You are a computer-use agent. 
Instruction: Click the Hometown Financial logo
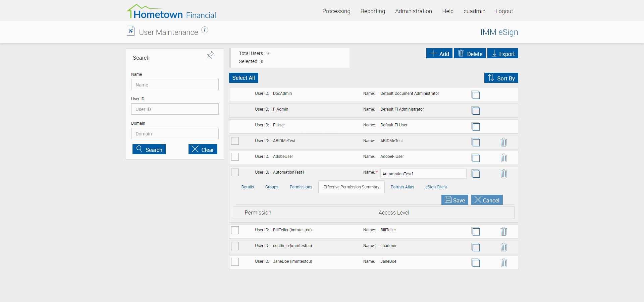[171, 12]
